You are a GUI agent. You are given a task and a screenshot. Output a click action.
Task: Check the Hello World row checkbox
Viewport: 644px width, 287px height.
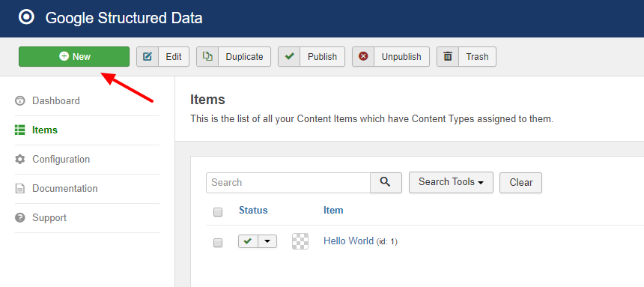click(x=218, y=243)
